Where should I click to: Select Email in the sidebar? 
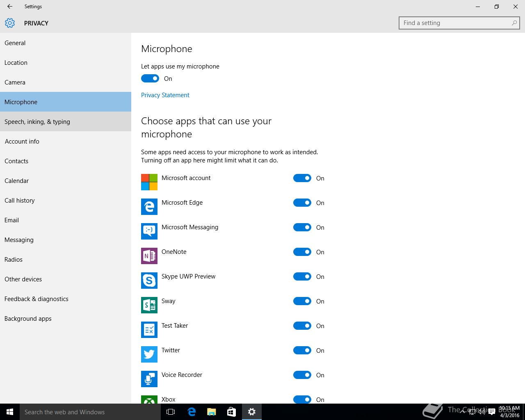(x=66, y=220)
